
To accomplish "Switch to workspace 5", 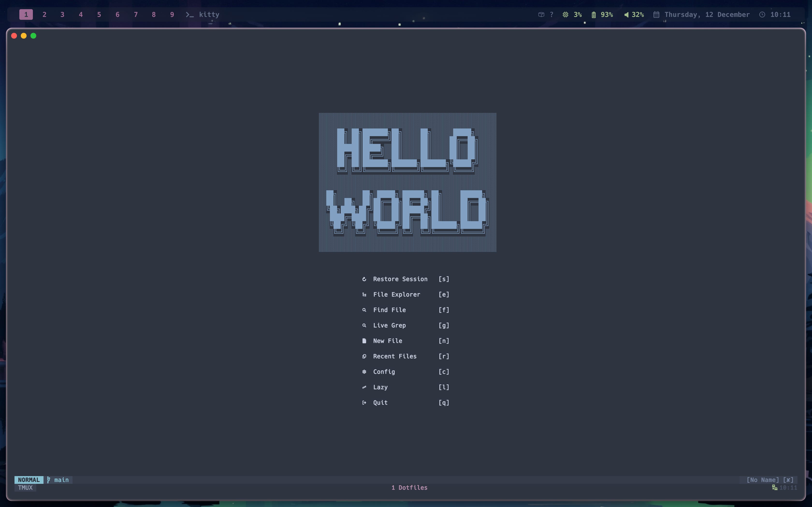I will pyautogui.click(x=99, y=14).
